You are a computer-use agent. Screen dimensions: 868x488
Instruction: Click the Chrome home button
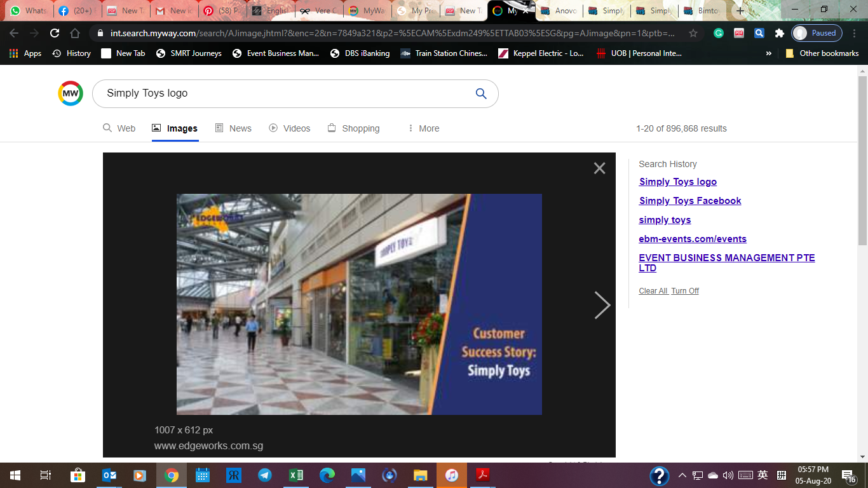[75, 33]
